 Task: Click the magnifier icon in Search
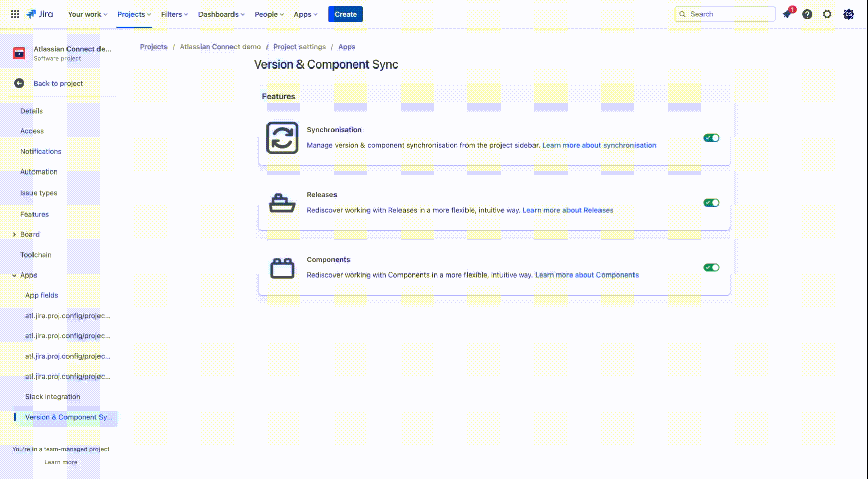(x=682, y=14)
